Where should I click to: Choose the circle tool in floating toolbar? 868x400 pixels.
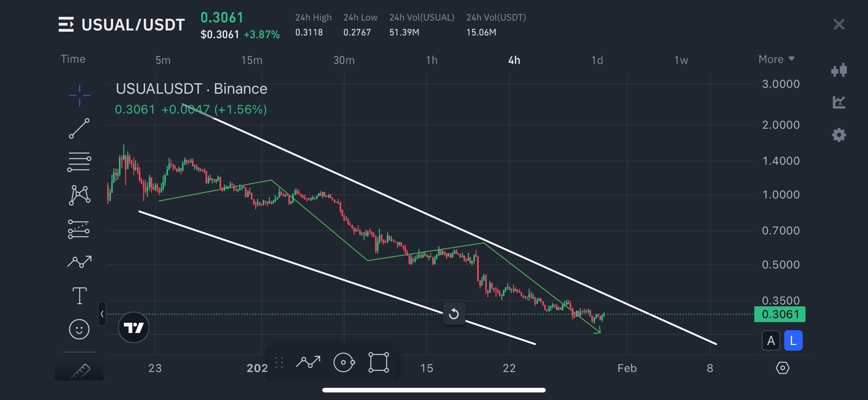click(344, 362)
